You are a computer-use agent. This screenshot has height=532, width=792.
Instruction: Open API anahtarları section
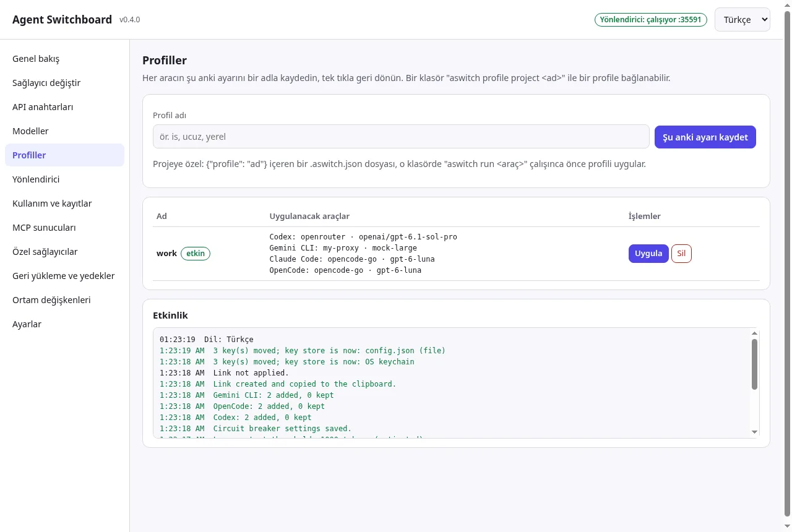[x=64, y=107]
